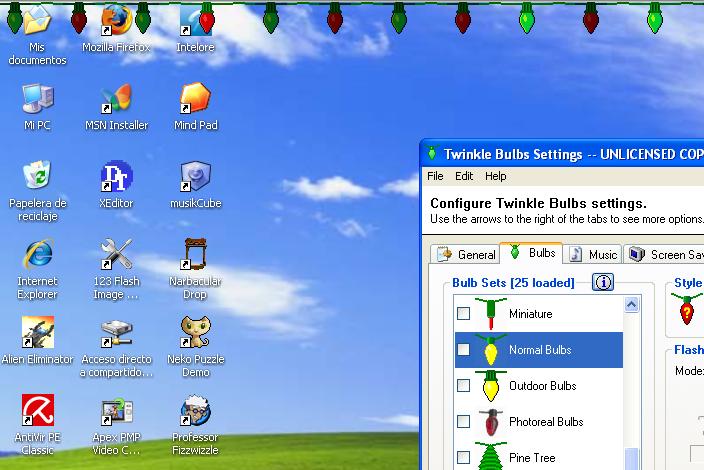Click the Style question-mark bulb icon
The height and width of the screenshot is (470, 704).
point(686,309)
